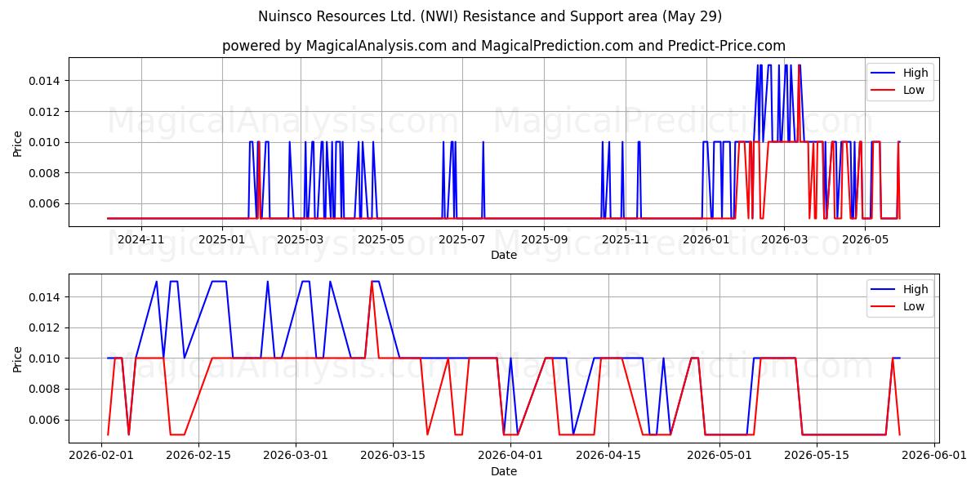Click the '2025-11' date tick label
The height and width of the screenshot is (490, 980).
pos(625,239)
